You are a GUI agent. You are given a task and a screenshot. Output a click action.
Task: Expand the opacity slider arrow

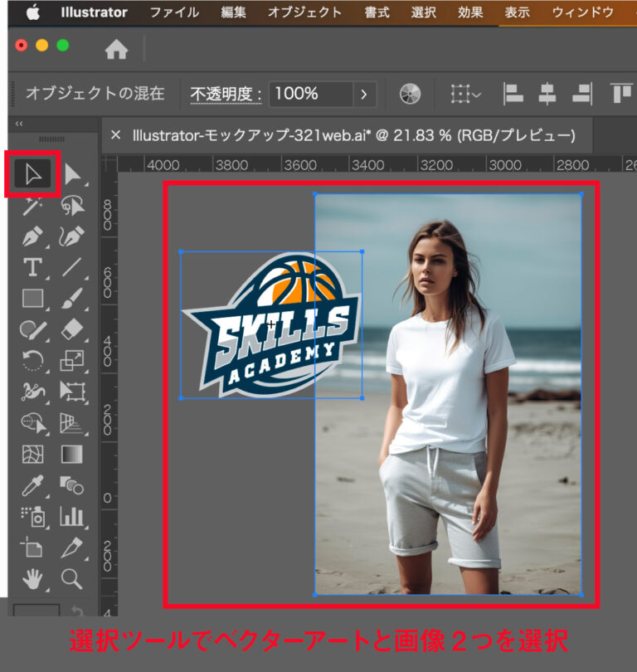[363, 94]
